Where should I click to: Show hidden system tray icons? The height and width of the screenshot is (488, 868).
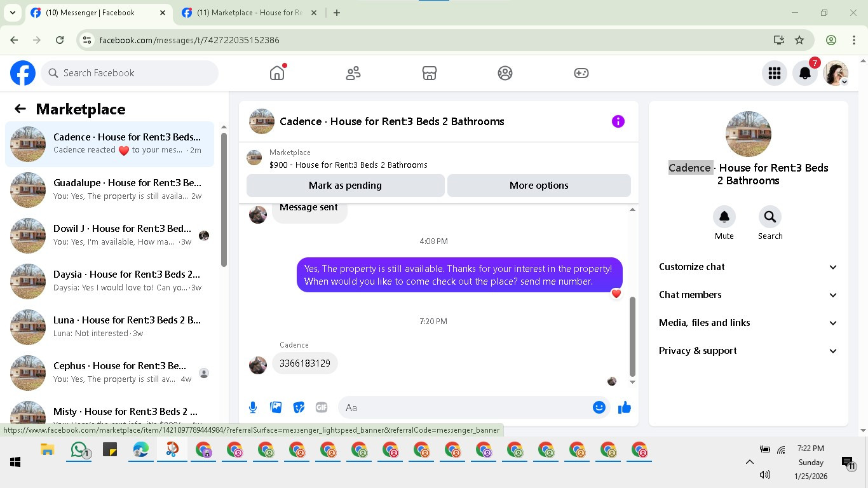(749, 462)
